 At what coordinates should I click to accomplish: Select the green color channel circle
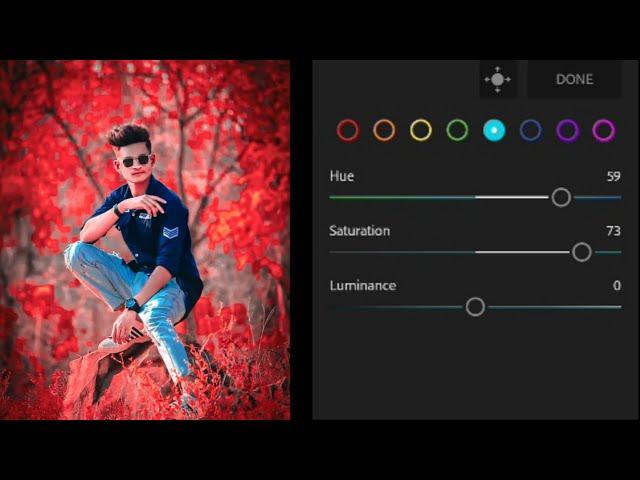[x=457, y=130]
